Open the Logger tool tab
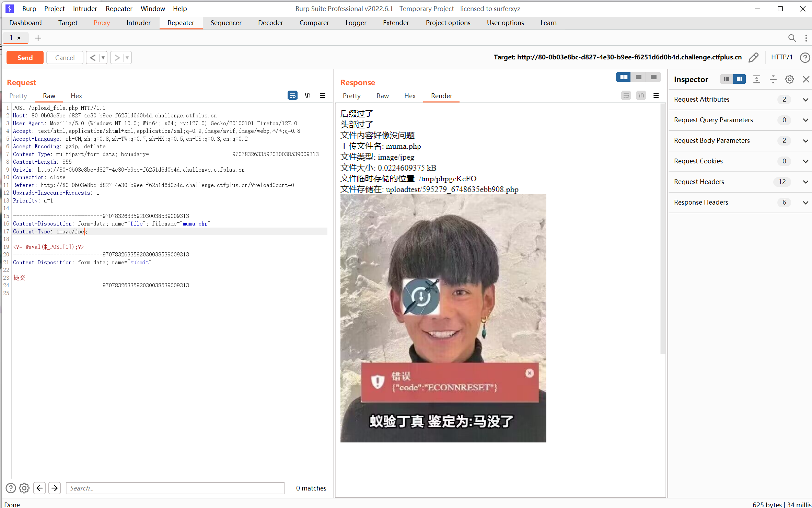Screen dimensions: 812x508 [356, 23]
